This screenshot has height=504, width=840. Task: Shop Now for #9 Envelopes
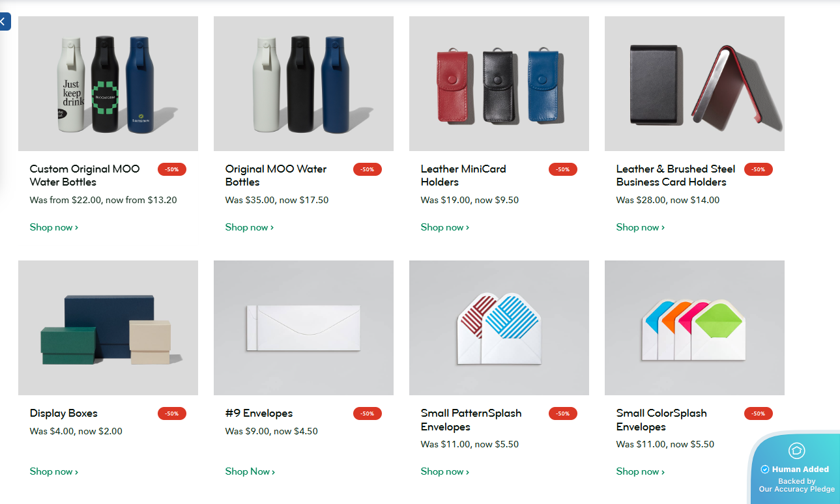pyautogui.click(x=250, y=471)
